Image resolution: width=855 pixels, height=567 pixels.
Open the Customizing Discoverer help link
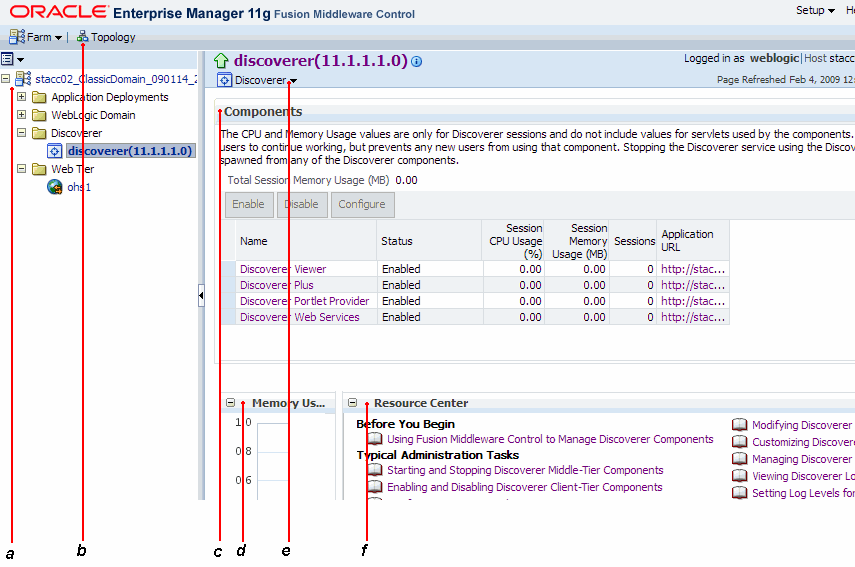[803, 442]
